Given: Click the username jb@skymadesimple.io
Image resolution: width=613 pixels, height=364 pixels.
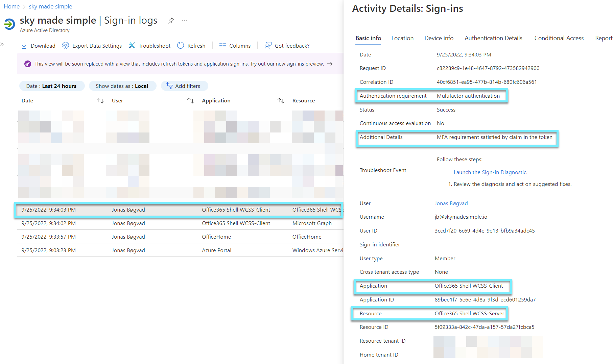Looking at the screenshot, I should tap(461, 217).
